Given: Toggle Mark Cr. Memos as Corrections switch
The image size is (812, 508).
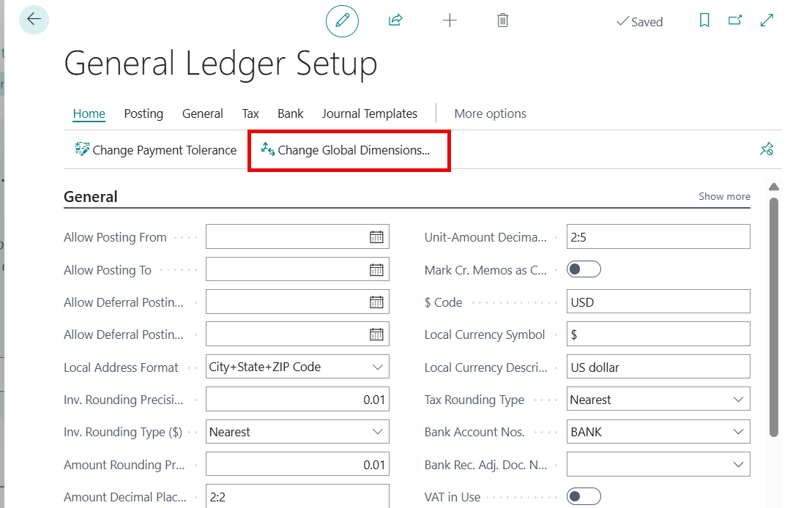Looking at the screenshot, I should [584, 269].
